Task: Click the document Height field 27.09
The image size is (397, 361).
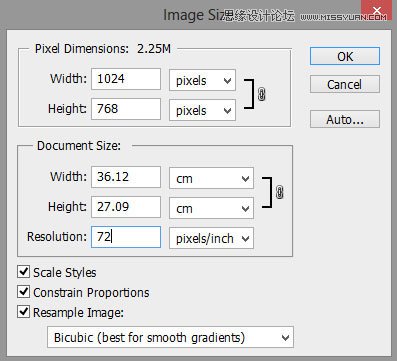Action: (x=126, y=207)
